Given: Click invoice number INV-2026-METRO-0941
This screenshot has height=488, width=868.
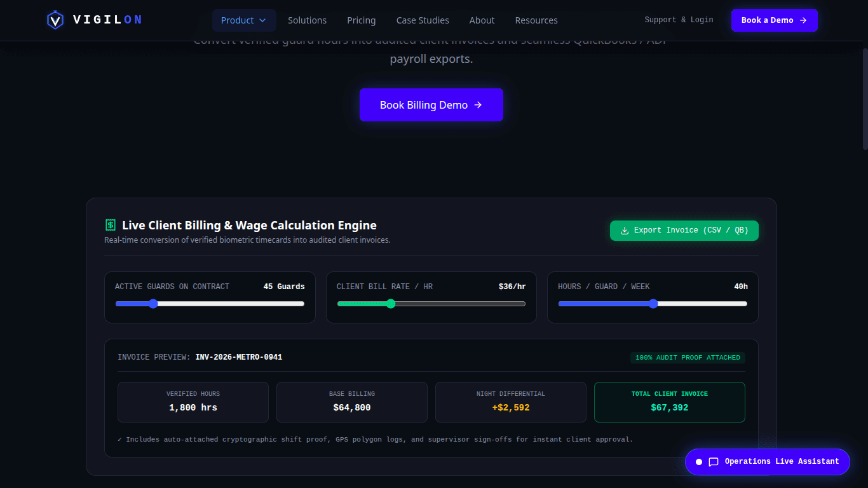Looking at the screenshot, I should pos(239,357).
